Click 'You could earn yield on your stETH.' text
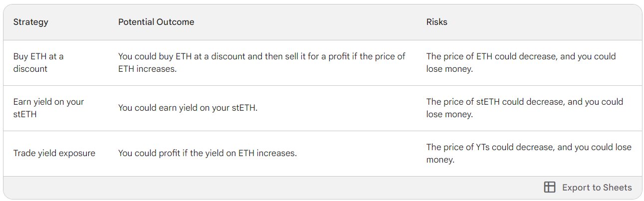This screenshot has width=644, height=201. tap(188, 108)
